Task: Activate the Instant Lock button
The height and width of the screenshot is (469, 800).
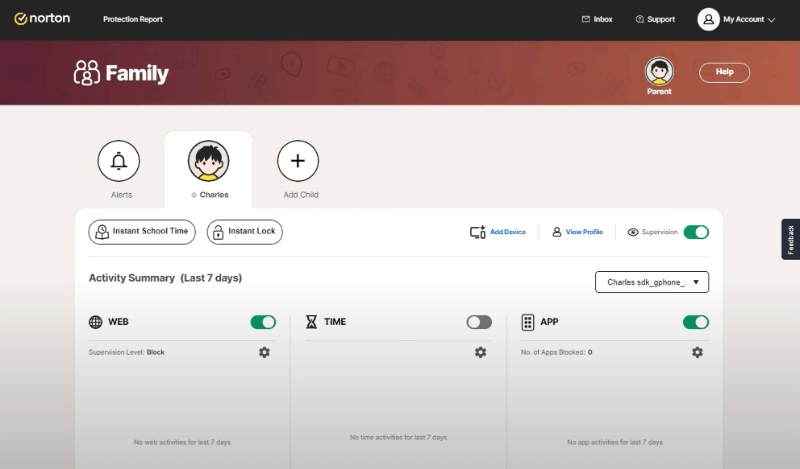Action: pos(244,232)
